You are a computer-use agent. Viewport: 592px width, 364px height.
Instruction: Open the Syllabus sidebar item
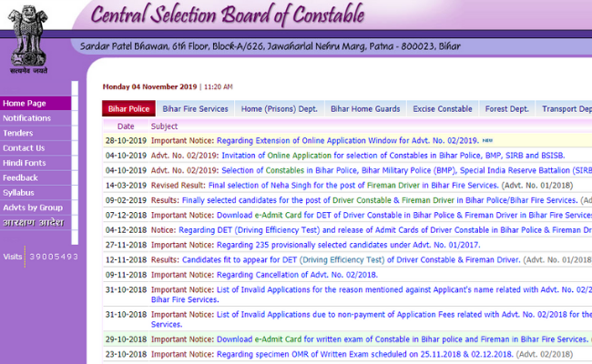(19, 193)
